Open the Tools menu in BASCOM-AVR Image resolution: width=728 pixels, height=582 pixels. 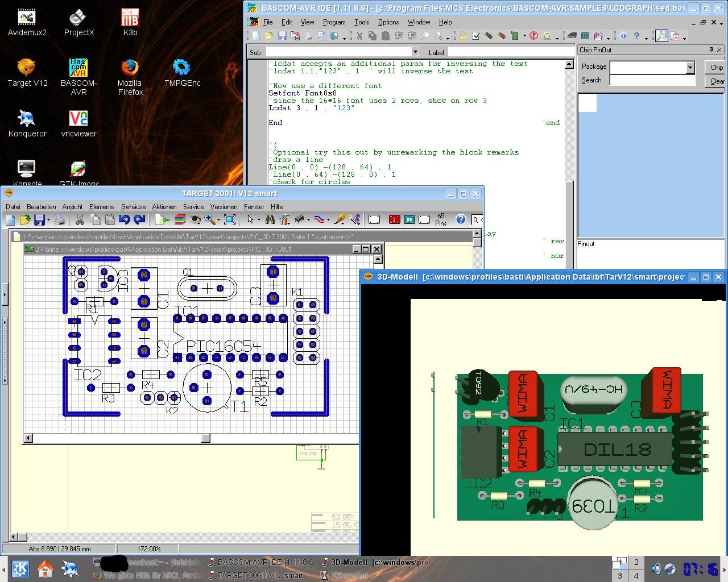(x=361, y=22)
